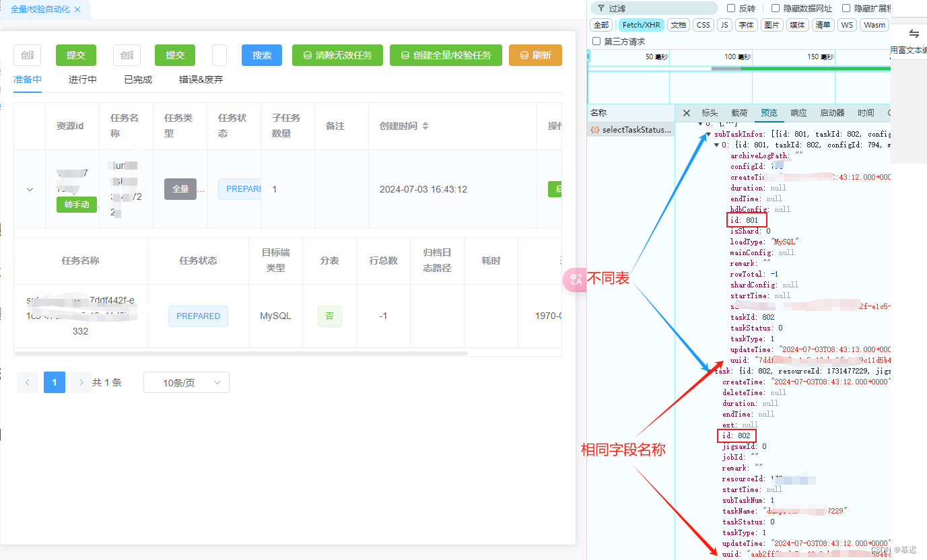Open the 预览 tab in DevTools
927x560 pixels.
[769, 113]
